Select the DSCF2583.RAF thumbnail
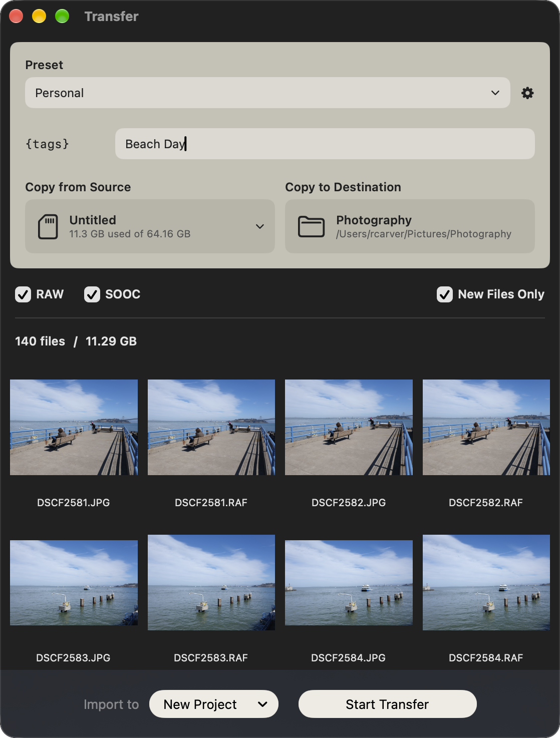560x738 pixels. point(211,583)
